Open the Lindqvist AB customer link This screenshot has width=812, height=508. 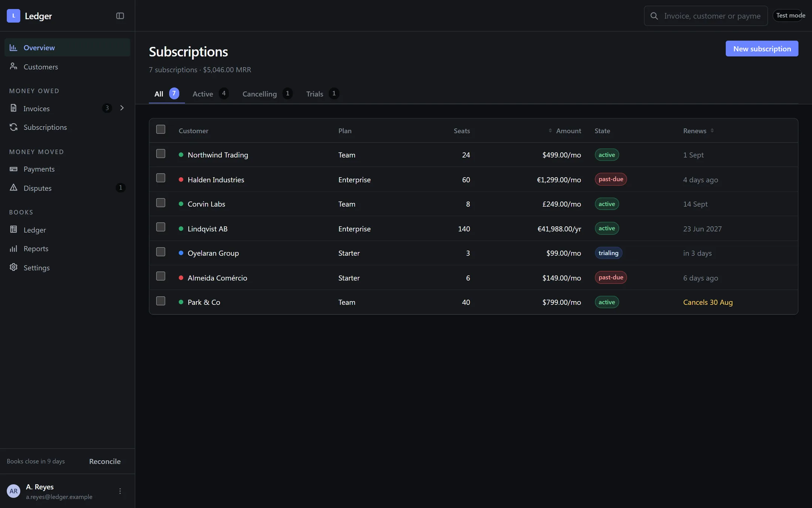pos(208,229)
